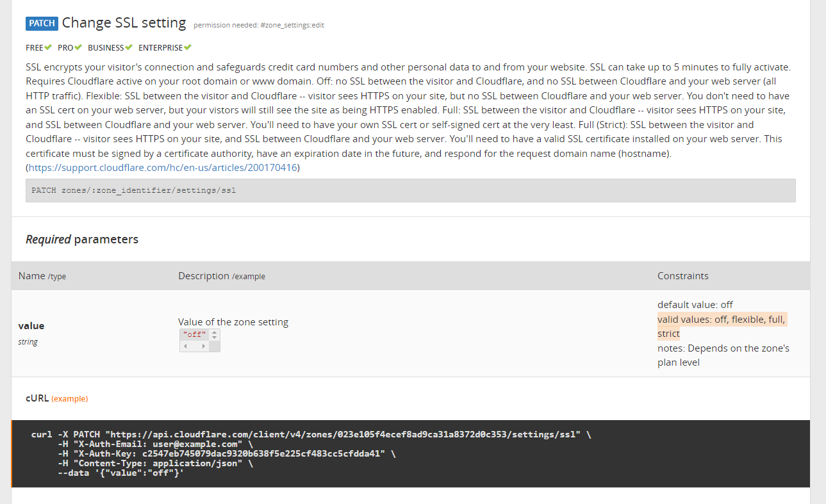Viewport: 826px width, 504px height.
Task: Click the right scroll arrow in value box
Action: [x=204, y=346]
